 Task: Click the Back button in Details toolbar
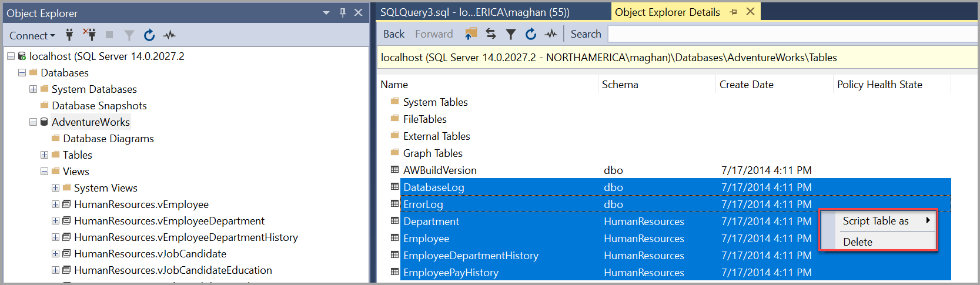click(x=393, y=34)
